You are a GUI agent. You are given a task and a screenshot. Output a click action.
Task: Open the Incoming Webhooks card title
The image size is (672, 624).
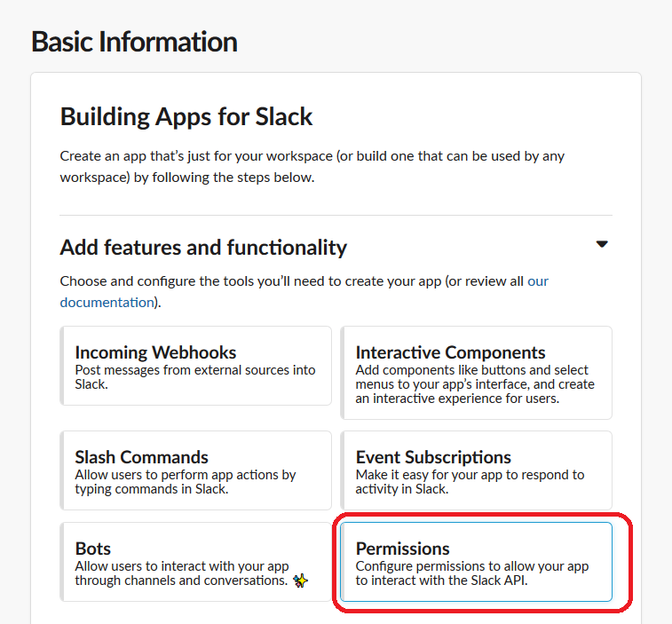(155, 352)
